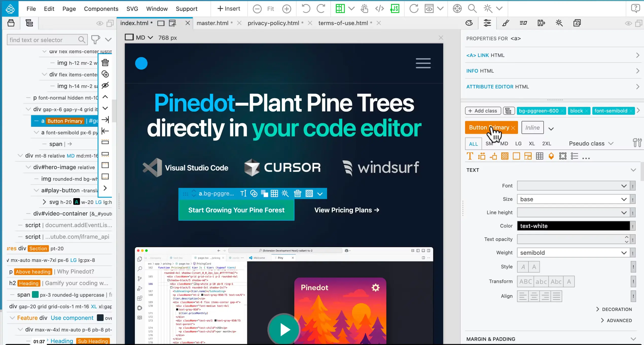The width and height of the screenshot is (644, 345).
Task: Open the color palette panel icon
Action: pyautogui.click(x=469, y=23)
